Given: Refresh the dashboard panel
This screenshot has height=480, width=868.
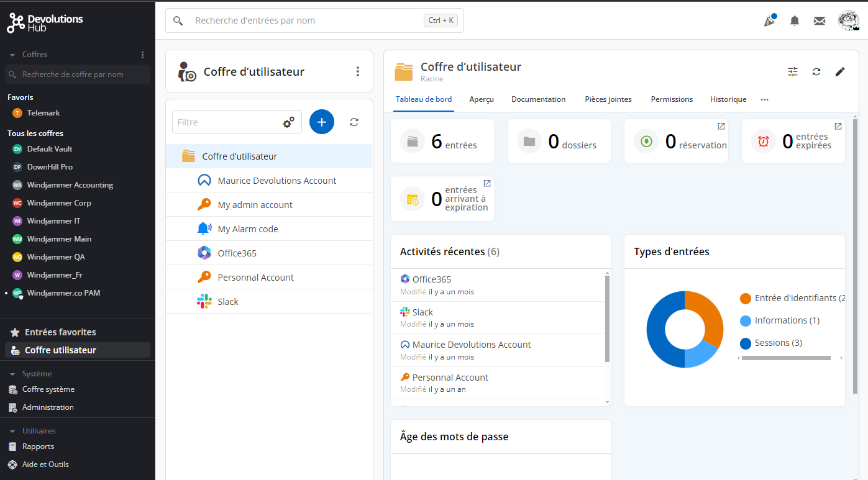Looking at the screenshot, I should click(816, 71).
